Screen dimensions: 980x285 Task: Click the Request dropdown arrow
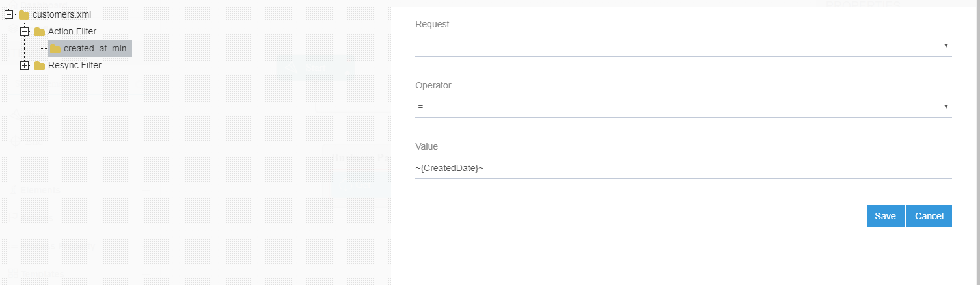(946, 46)
